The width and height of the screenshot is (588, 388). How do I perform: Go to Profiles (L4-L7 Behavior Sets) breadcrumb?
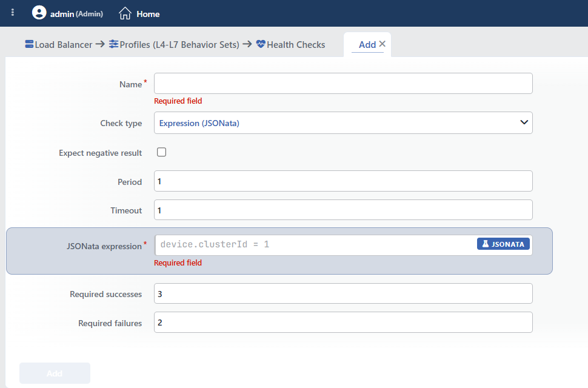click(x=179, y=45)
